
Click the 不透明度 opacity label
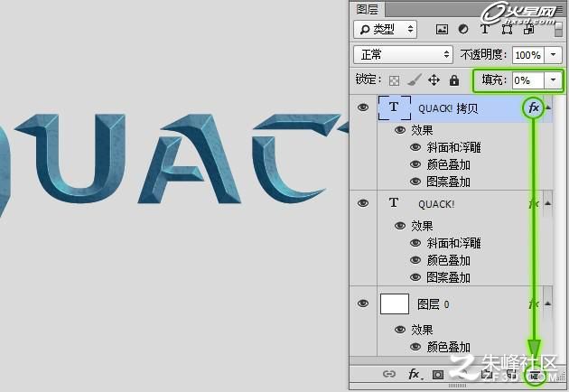click(x=483, y=55)
